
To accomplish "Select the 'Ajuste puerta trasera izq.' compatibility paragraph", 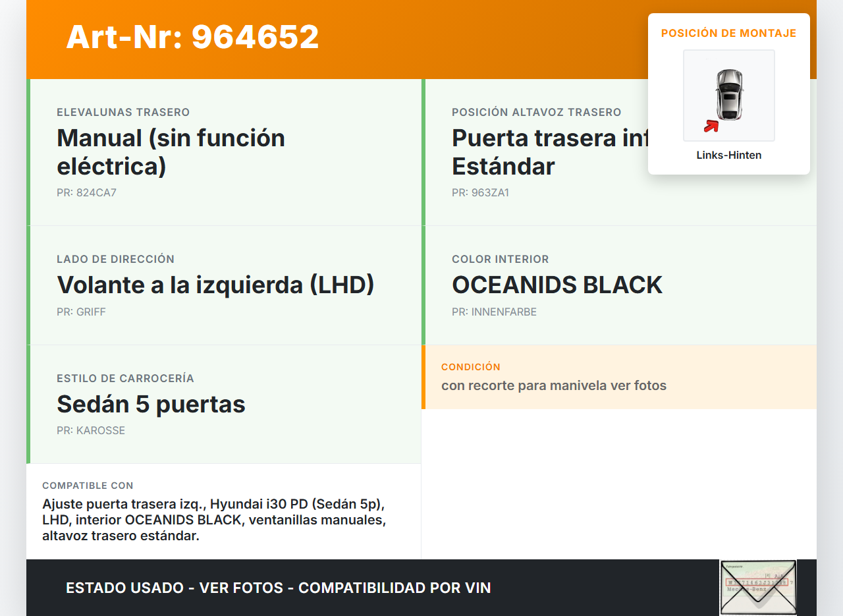I will click(x=214, y=520).
